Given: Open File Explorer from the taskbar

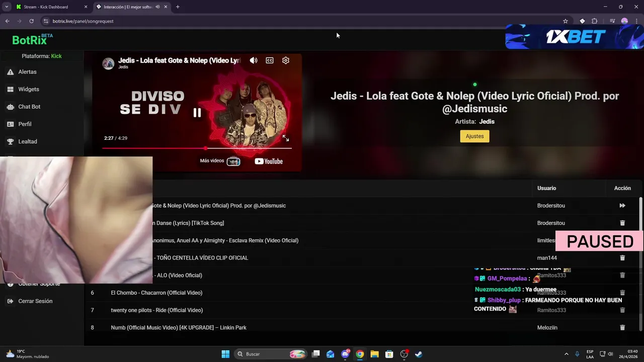Looking at the screenshot, I should pyautogui.click(x=374, y=354).
